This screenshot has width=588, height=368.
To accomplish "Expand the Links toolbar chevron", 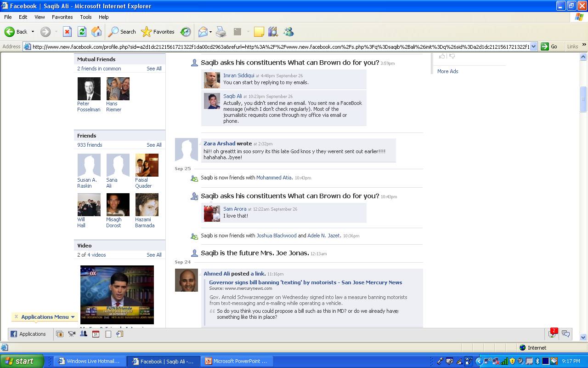I will [x=584, y=45].
